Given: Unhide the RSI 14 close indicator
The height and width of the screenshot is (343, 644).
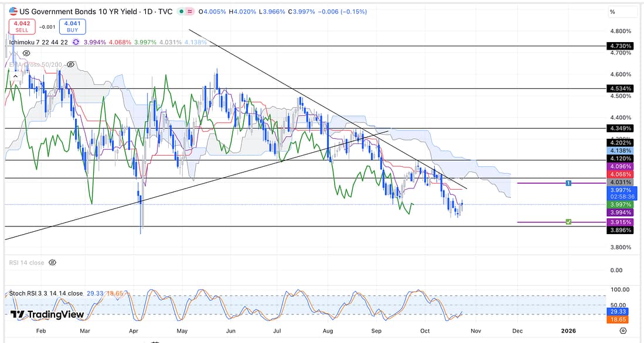Looking at the screenshot, I should 53,263.
